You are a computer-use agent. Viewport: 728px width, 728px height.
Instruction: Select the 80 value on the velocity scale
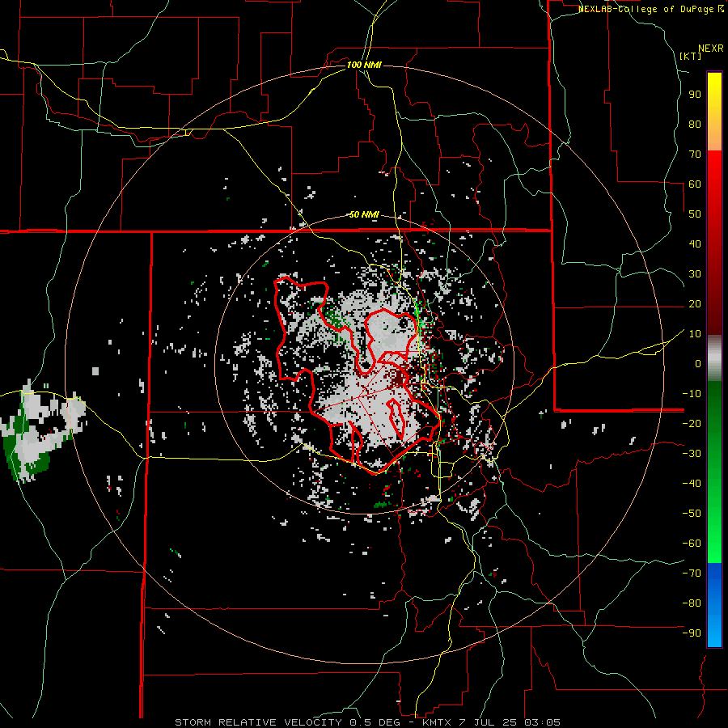(695, 125)
